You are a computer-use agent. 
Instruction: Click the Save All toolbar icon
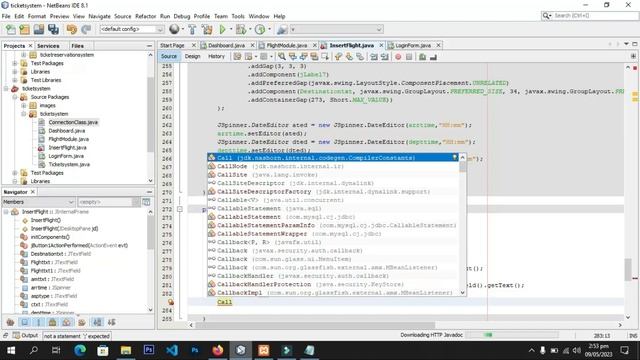(x=53, y=29)
